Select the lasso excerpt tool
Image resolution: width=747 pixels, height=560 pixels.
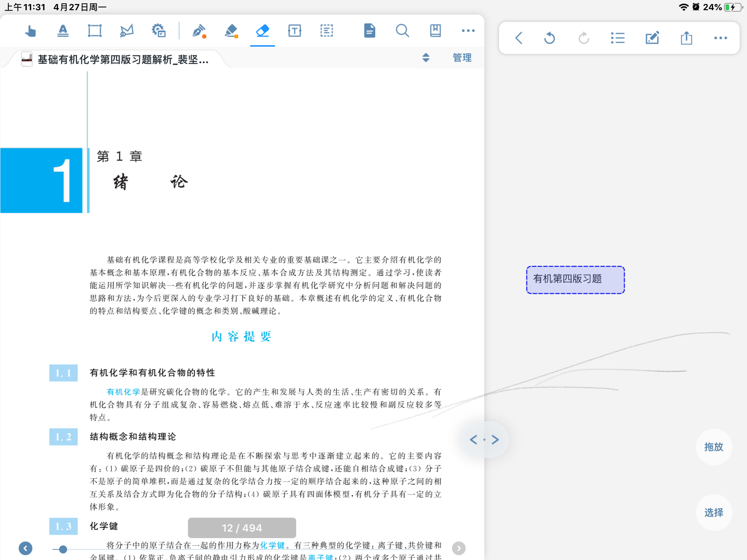[127, 31]
